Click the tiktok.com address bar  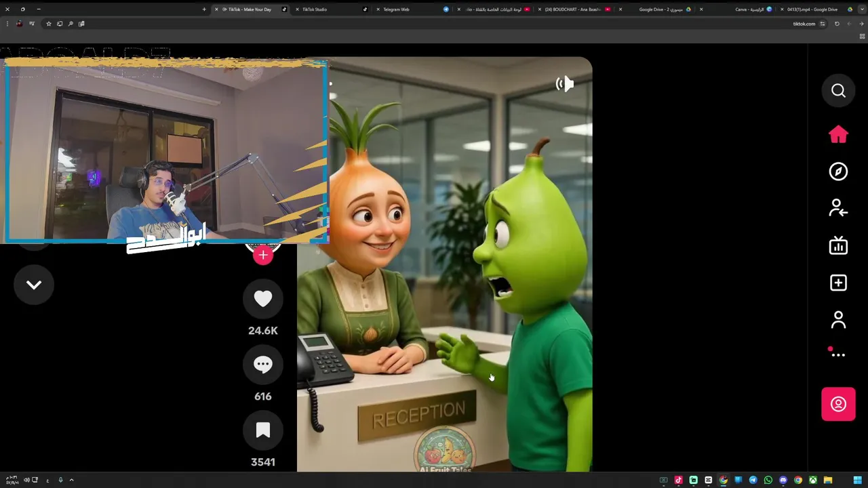pyautogui.click(x=804, y=24)
